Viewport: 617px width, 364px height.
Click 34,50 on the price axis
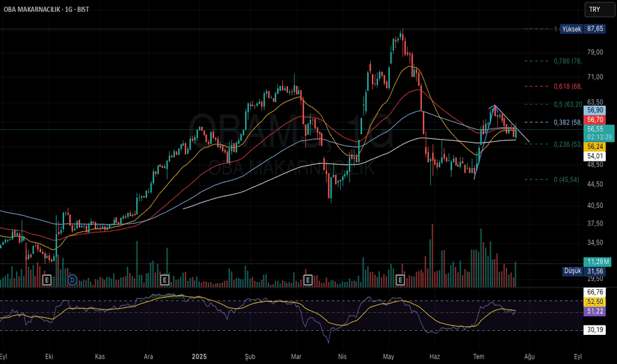595,243
